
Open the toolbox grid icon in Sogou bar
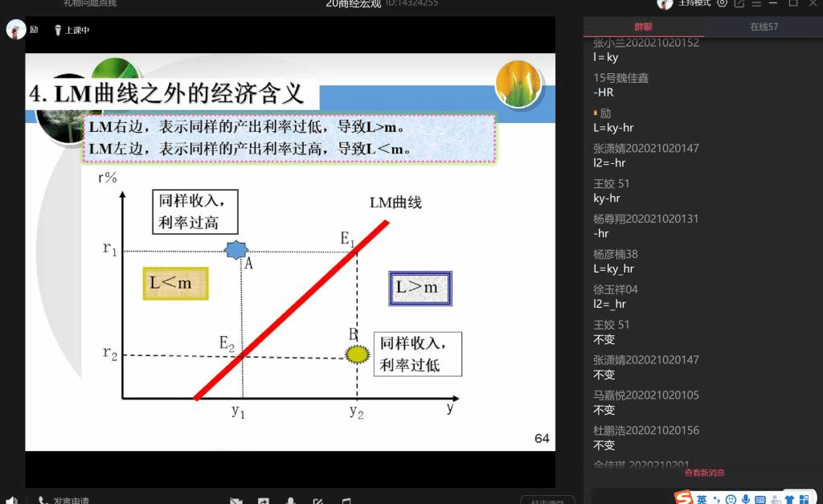click(804, 499)
